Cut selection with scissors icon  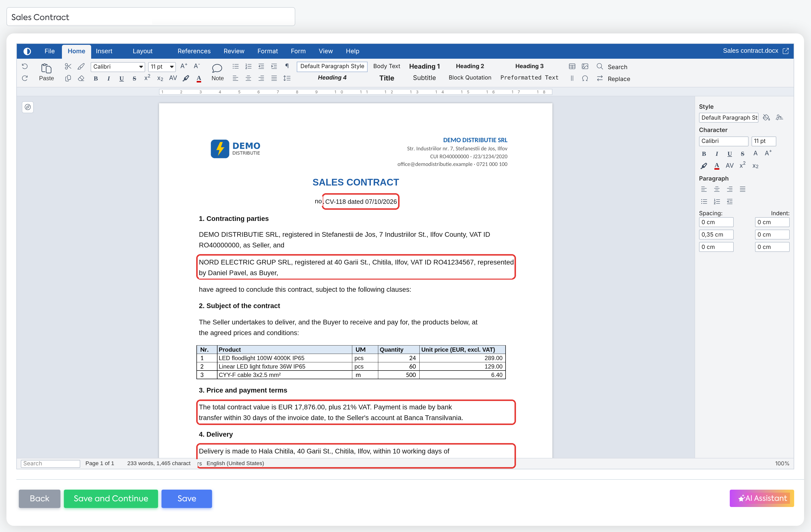(68, 66)
